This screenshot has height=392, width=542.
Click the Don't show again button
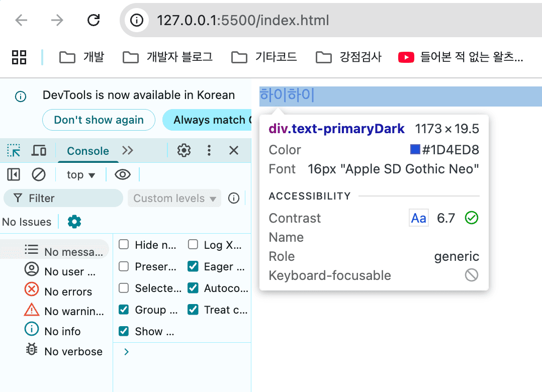(99, 120)
